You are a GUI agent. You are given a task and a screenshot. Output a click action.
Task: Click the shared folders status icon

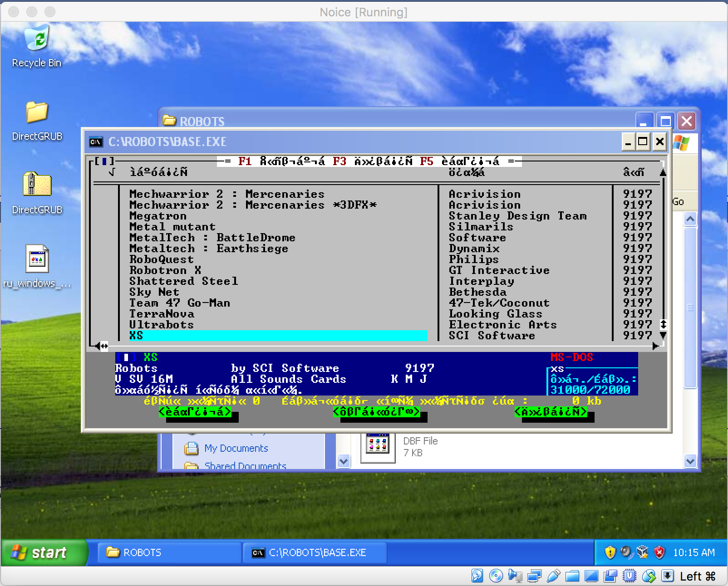pos(572,576)
